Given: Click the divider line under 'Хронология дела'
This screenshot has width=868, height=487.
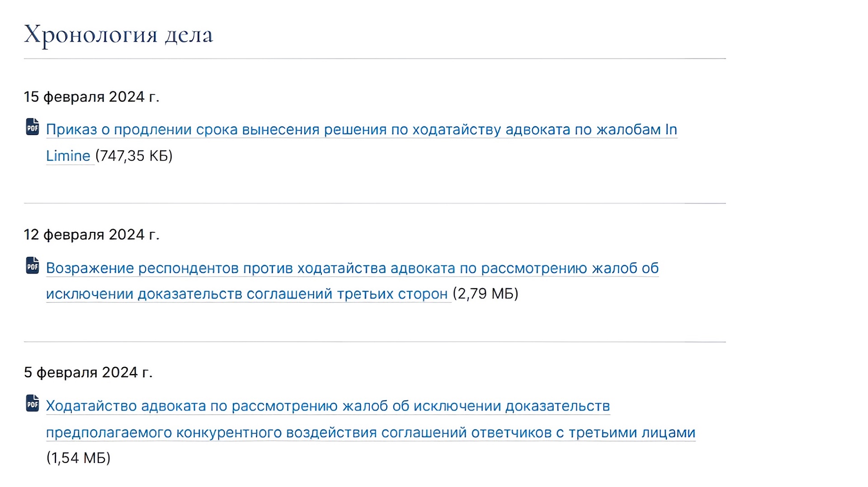Looking at the screenshot, I should coord(374,59).
